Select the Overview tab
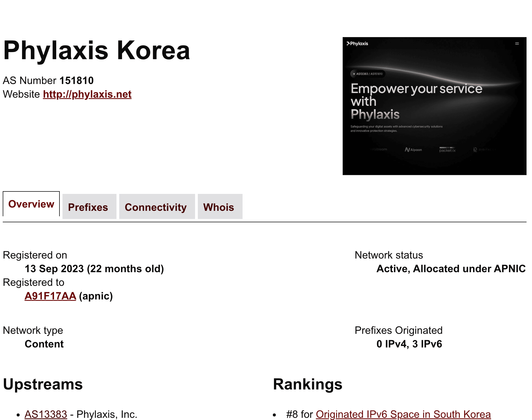The width and height of the screenshot is (532, 420). tap(31, 204)
